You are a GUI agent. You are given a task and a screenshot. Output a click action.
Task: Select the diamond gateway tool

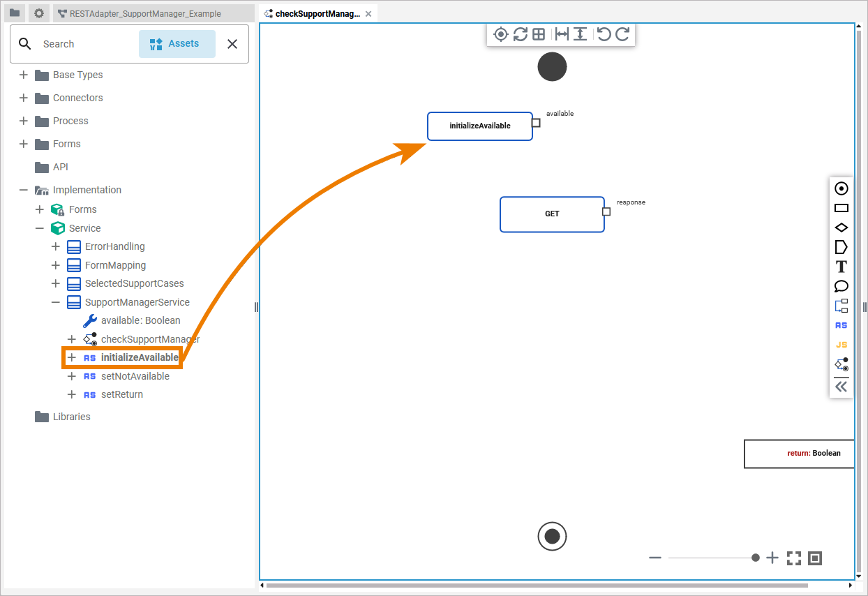pyautogui.click(x=841, y=228)
